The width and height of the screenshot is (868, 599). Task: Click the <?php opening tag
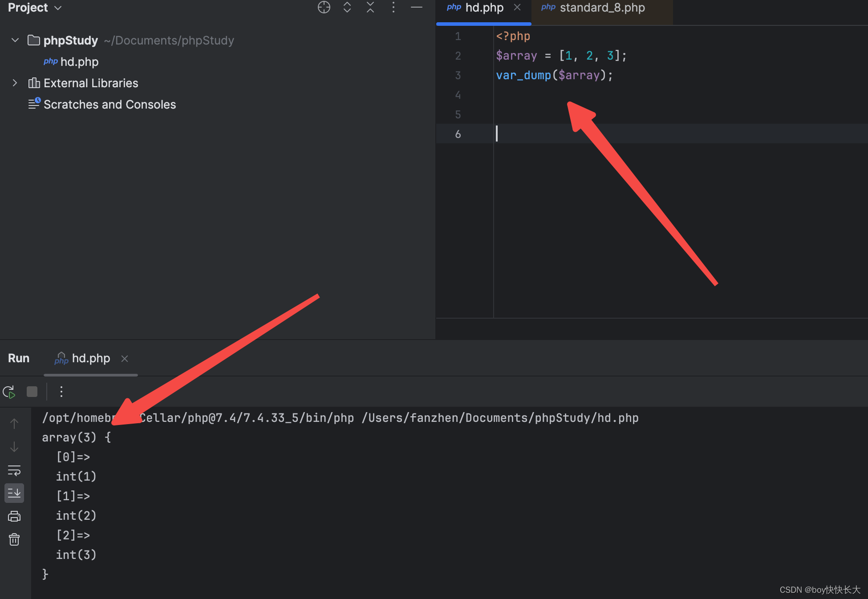513,36
